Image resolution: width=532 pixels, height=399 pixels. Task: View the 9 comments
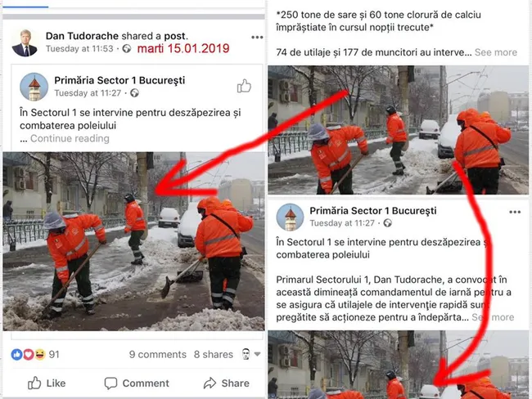(157, 354)
